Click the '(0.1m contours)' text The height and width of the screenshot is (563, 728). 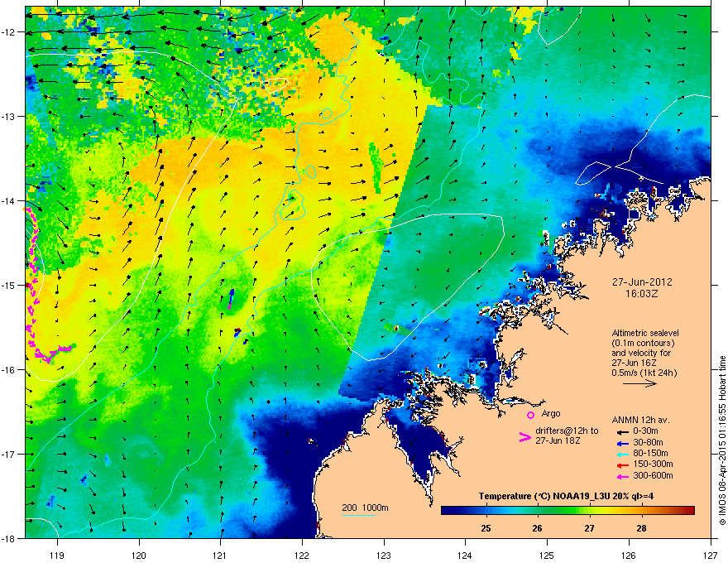643,344
